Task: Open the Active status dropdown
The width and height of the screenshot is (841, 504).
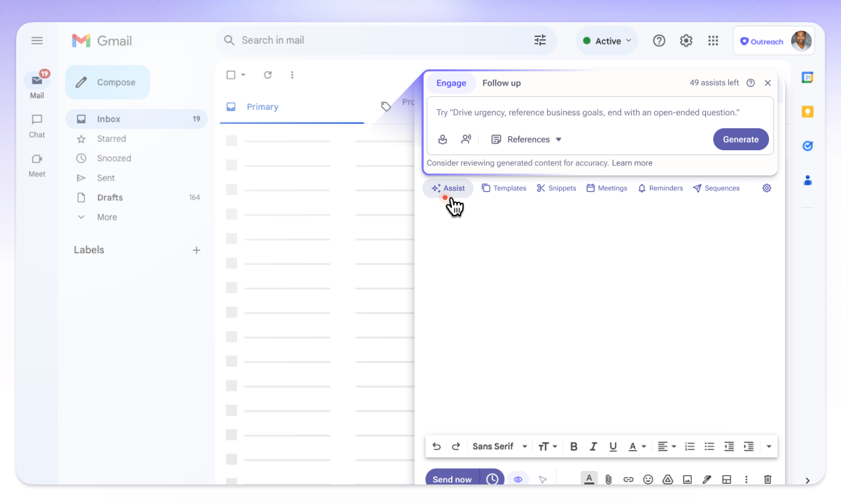Action: pos(607,41)
